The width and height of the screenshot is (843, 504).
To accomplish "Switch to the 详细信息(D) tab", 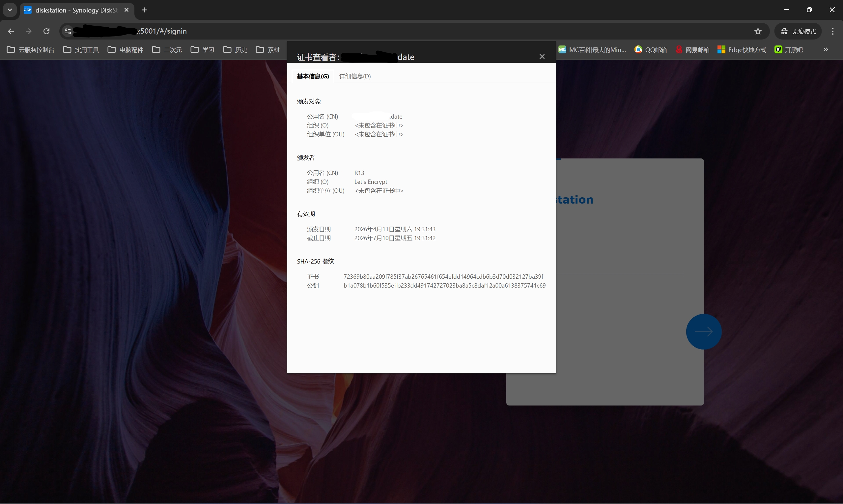I will coord(354,76).
